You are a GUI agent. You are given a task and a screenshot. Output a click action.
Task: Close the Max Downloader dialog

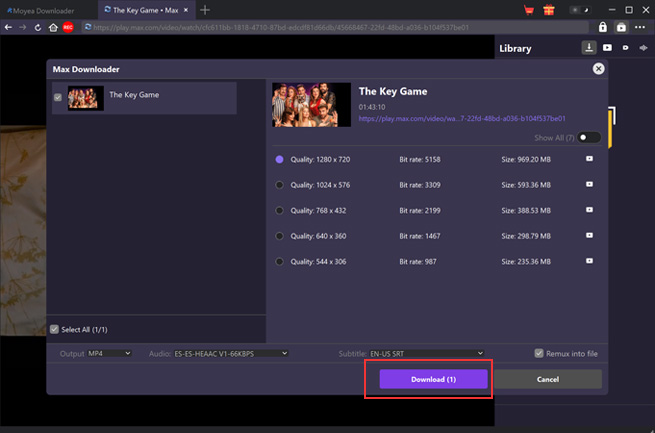pos(598,69)
